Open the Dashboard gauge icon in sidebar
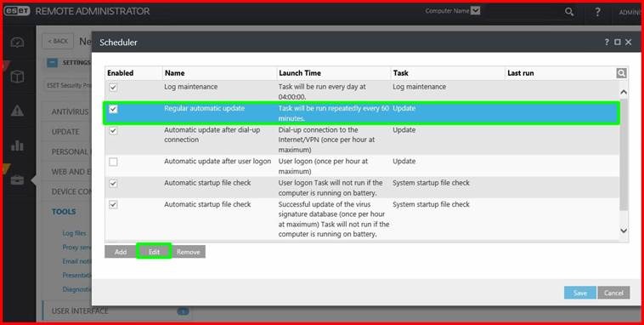Image resolution: width=644 pixels, height=325 pixels. click(17, 43)
